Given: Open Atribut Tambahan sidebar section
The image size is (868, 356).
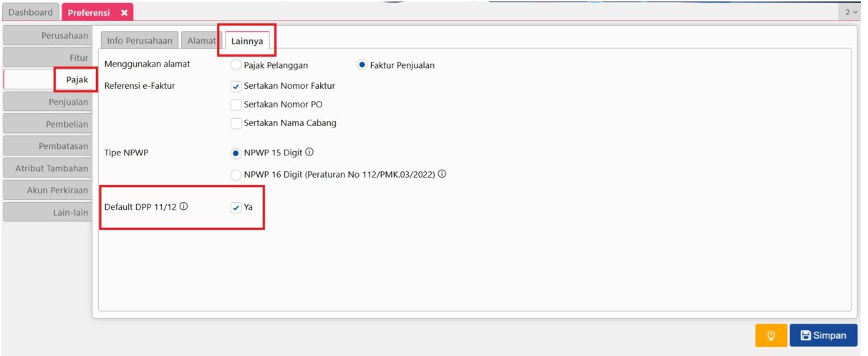Looking at the screenshot, I should (48, 168).
